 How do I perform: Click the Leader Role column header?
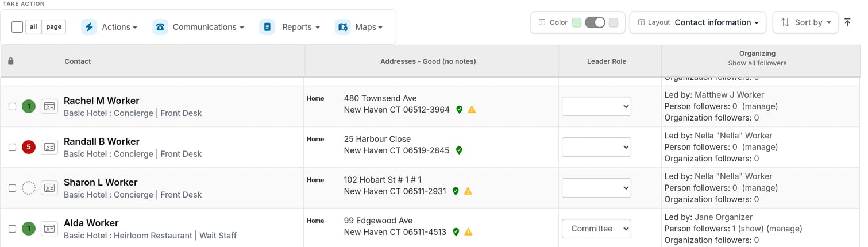pyautogui.click(x=607, y=61)
